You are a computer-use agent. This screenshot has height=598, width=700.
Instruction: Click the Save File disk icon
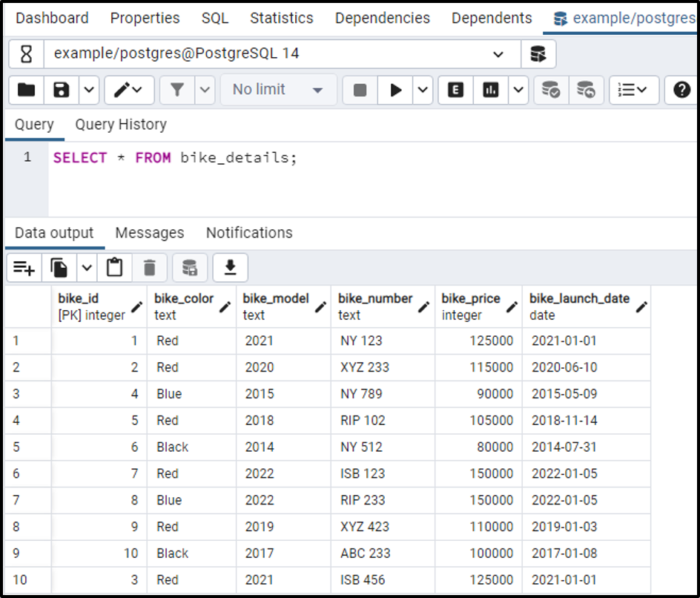(x=62, y=90)
